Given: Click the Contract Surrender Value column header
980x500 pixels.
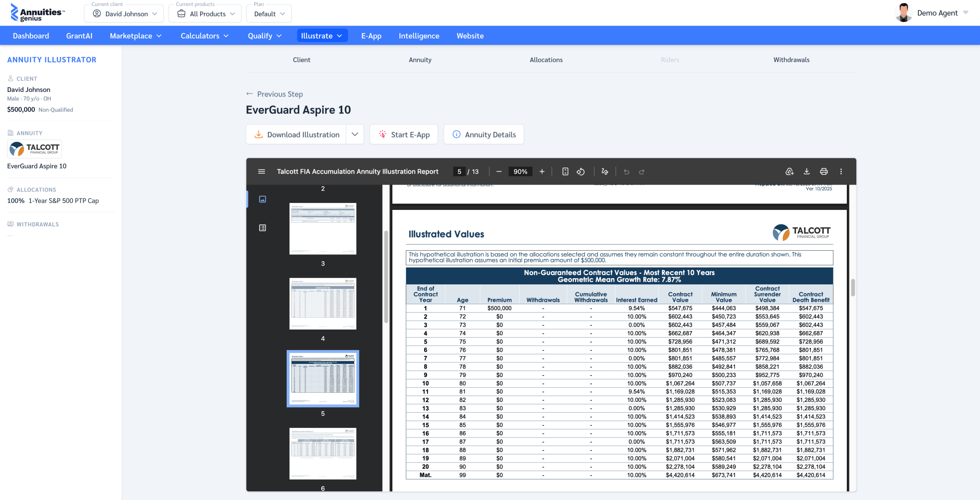Looking at the screenshot, I should click(767, 294).
